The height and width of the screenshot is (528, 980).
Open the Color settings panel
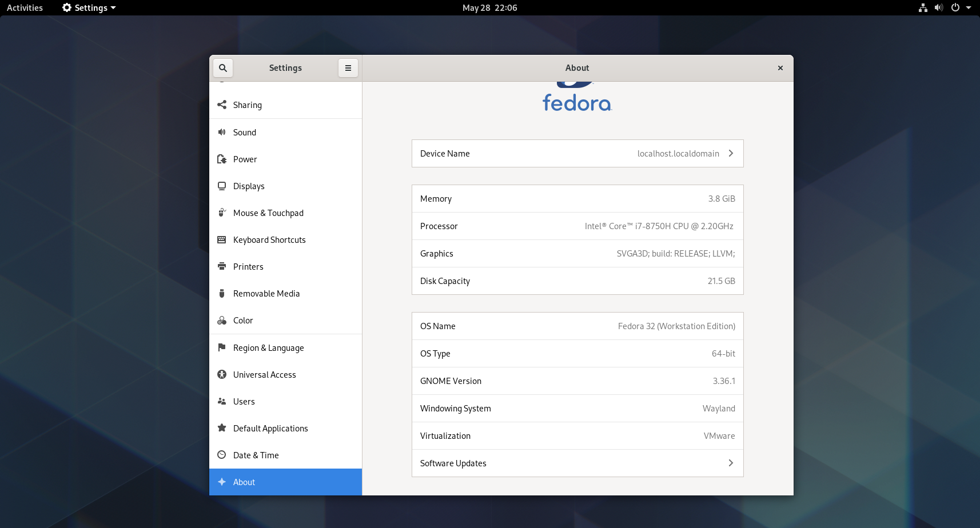point(285,320)
